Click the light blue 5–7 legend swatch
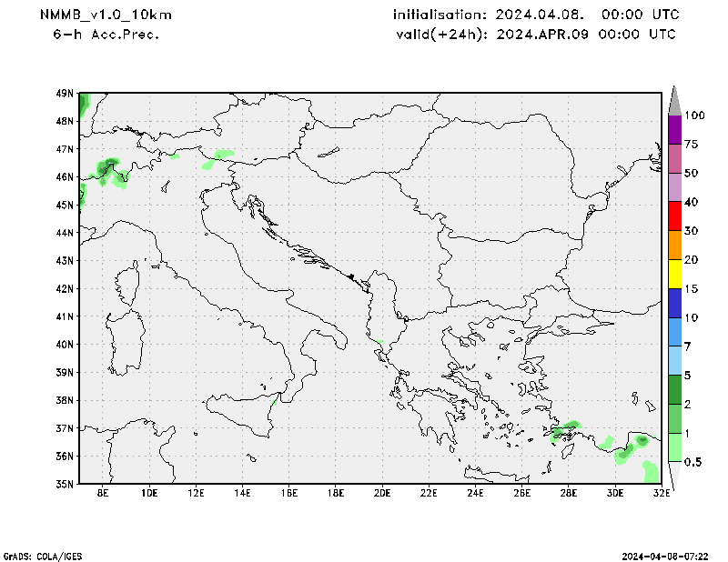The height and width of the screenshot is (562, 728). coord(674,360)
